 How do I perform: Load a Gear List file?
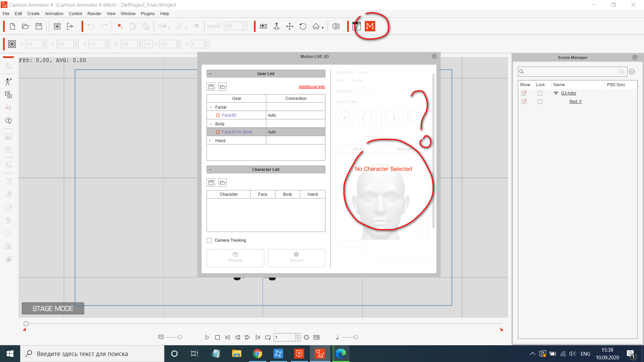223,87
